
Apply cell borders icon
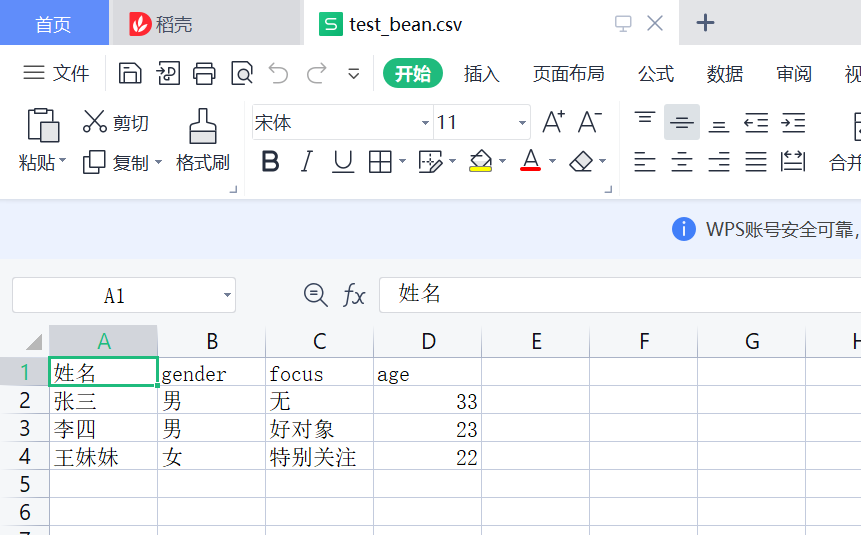click(x=380, y=161)
